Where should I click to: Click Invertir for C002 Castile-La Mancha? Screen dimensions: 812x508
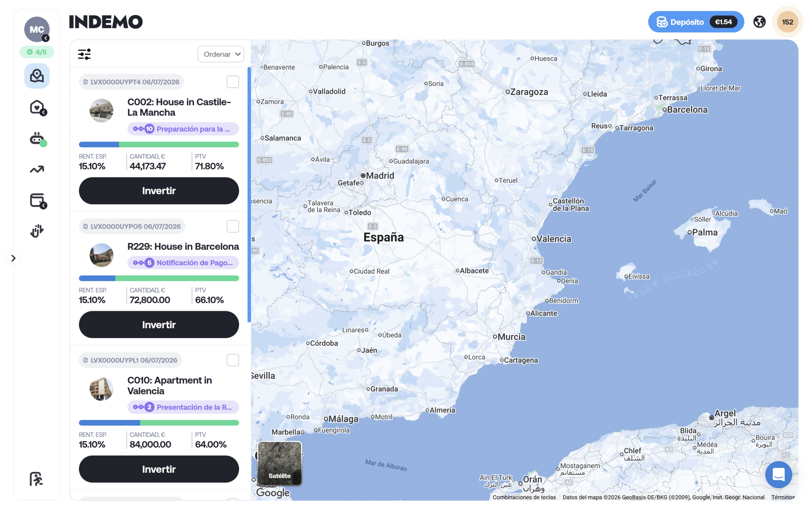(x=159, y=191)
